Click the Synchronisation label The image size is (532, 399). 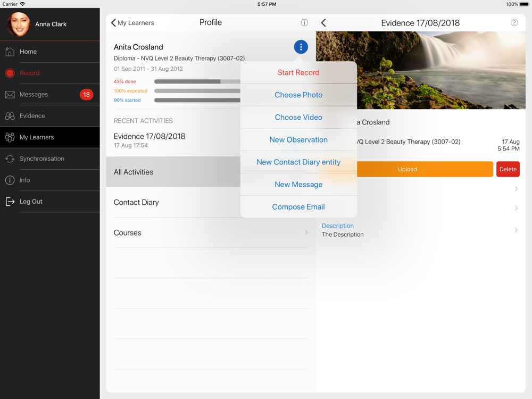41,159
